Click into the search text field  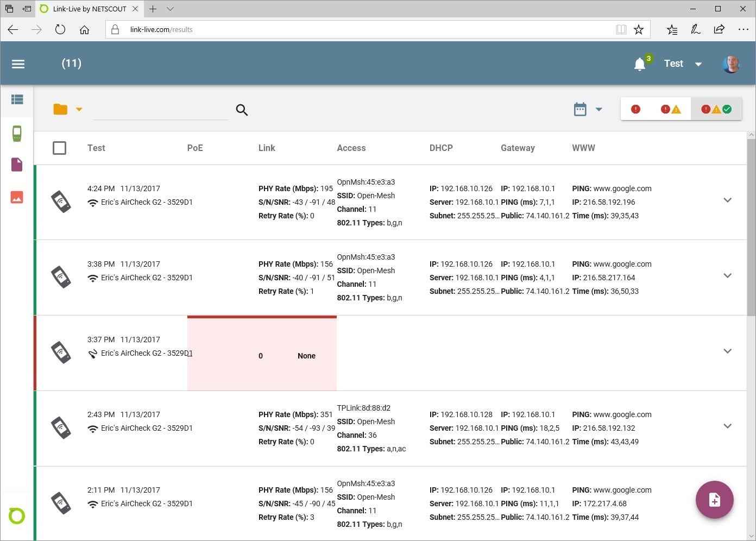(x=160, y=110)
